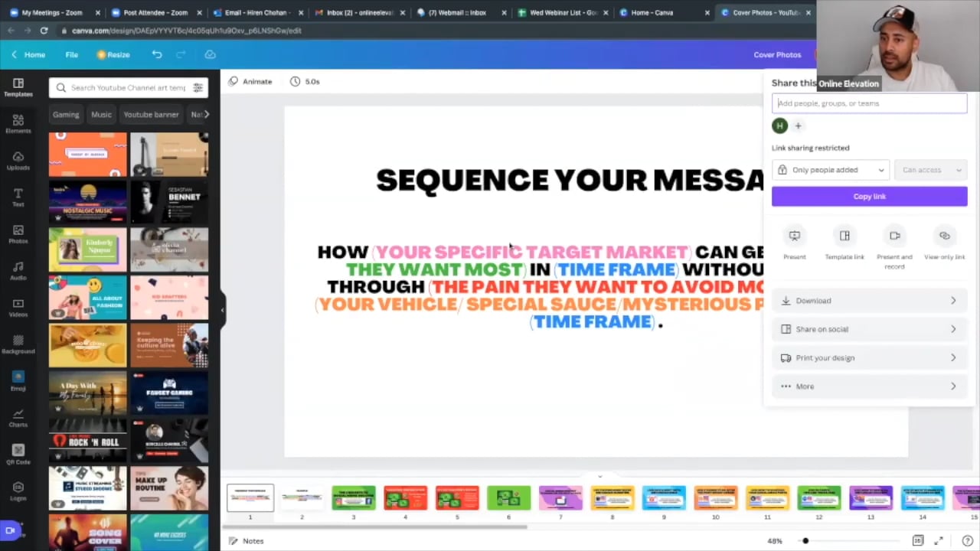Open the Background sidebar panel

point(18,344)
